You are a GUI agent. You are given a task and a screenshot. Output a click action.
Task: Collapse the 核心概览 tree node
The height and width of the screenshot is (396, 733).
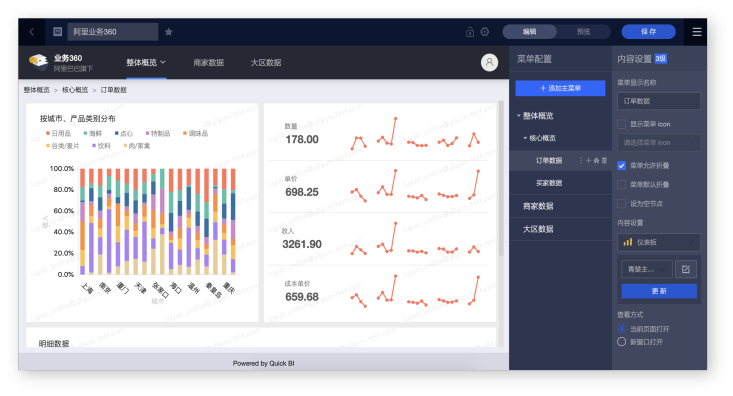(x=525, y=138)
